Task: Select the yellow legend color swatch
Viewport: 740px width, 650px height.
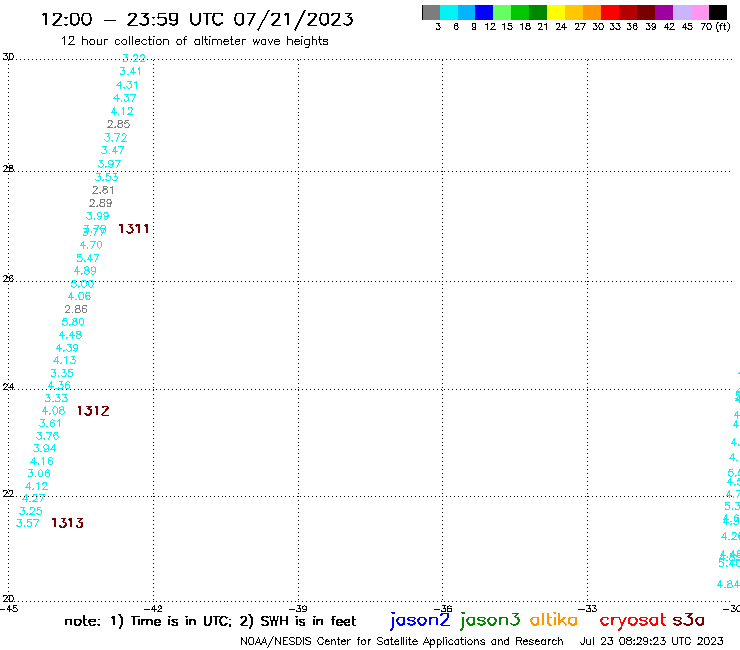Action: click(x=555, y=12)
